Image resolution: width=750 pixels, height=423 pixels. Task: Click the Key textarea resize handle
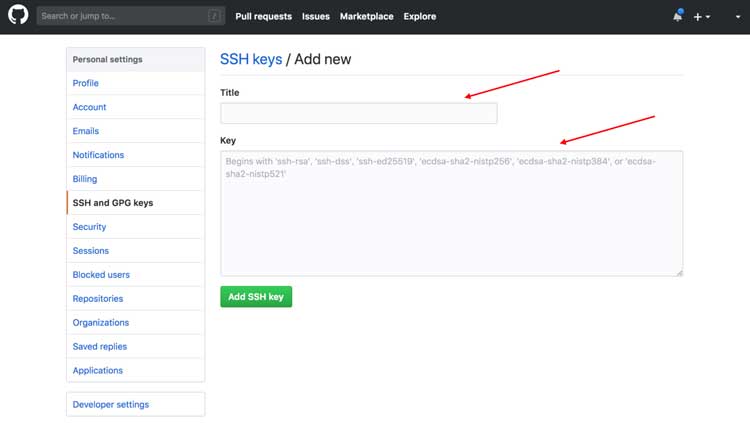[679, 273]
